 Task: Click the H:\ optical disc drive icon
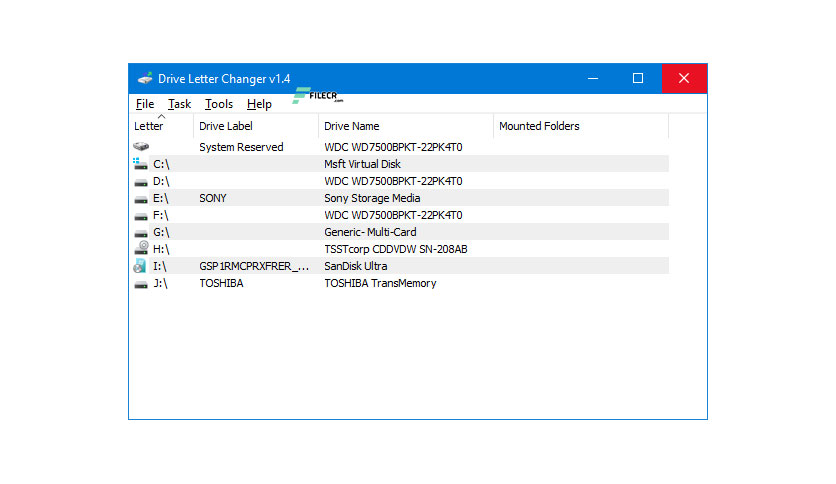click(x=141, y=248)
